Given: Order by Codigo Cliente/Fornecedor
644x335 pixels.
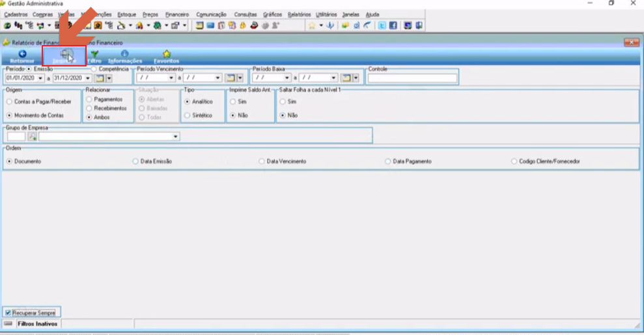Looking at the screenshot, I should coord(514,162).
